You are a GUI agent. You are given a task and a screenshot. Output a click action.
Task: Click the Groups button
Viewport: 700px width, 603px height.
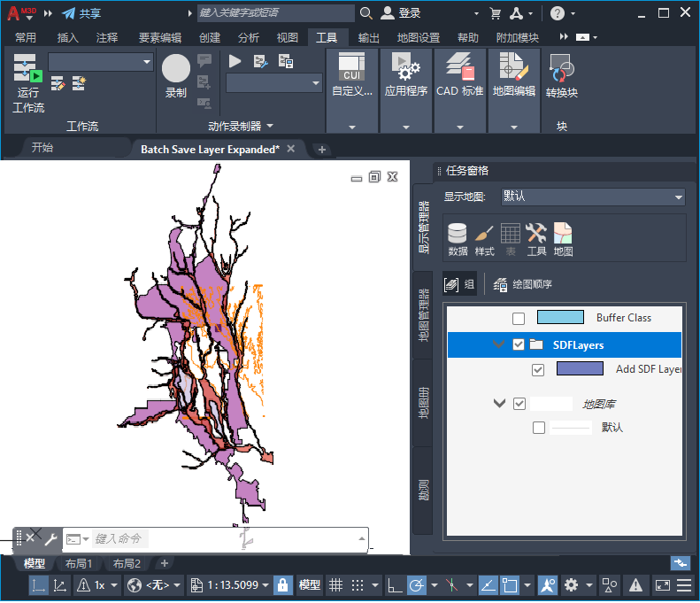(459, 284)
